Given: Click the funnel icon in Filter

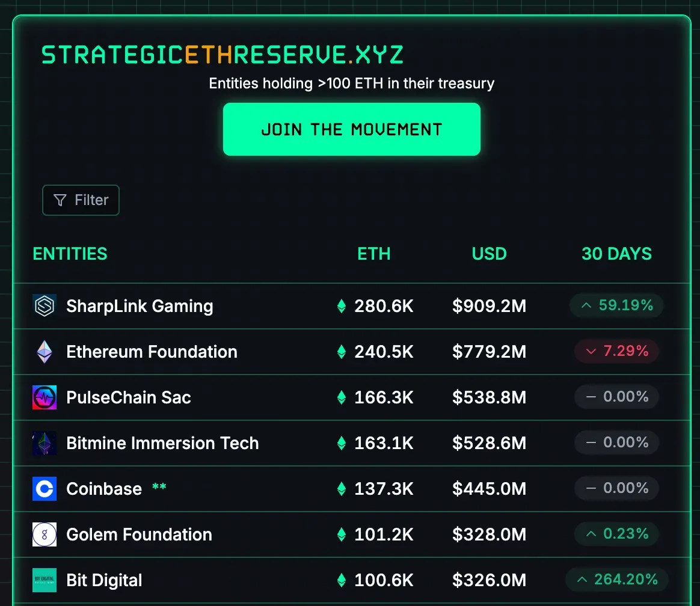Looking at the screenshot, I should tap(60, 200).
